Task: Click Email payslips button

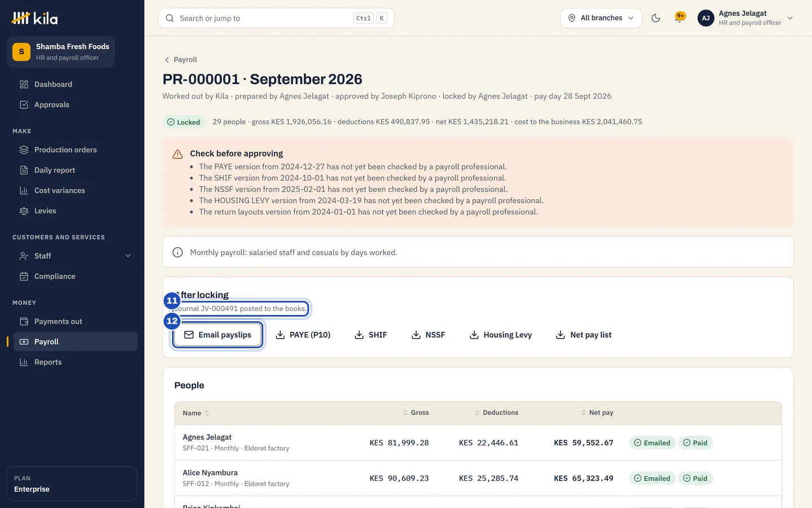Action: pos(218,335)
